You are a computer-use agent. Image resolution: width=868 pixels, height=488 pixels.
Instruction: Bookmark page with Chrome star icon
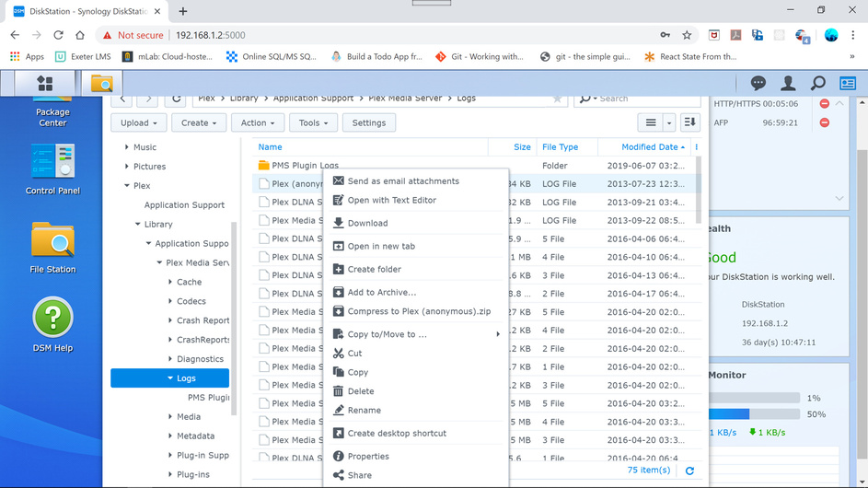point(687,35)
